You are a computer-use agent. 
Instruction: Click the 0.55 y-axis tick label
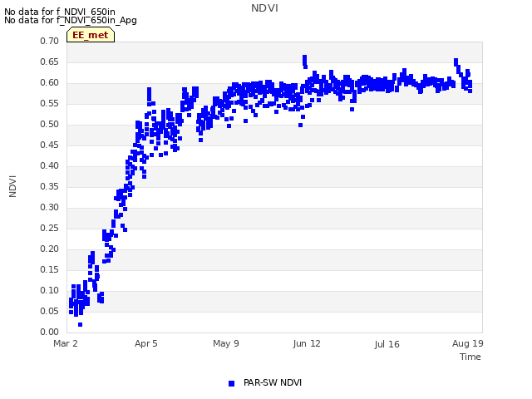50,103
